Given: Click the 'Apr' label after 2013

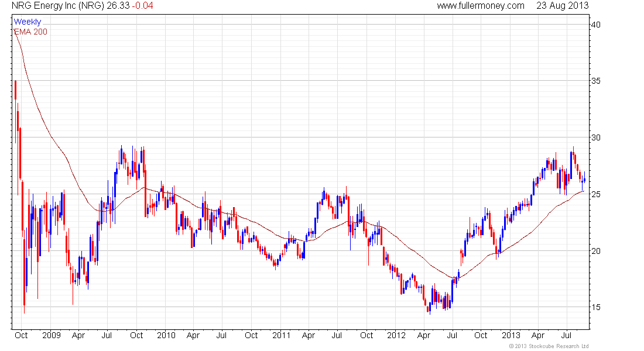Looking at the screenshot, I should [x=538, y=335].
